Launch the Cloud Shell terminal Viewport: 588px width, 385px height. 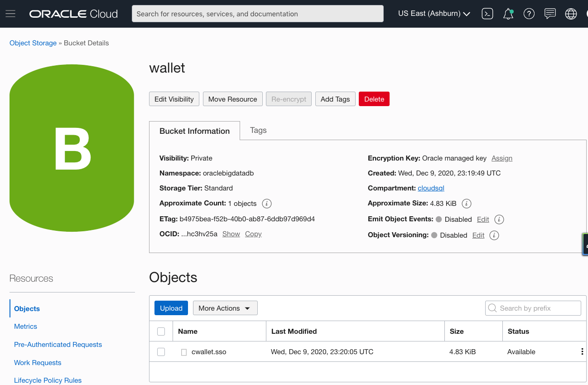point(487,14)
